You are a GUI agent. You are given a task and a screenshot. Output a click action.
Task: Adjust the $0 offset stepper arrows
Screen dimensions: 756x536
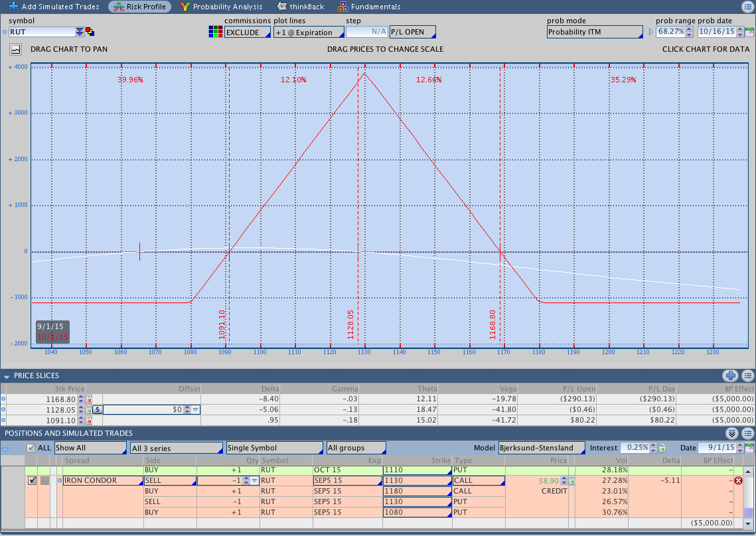coord(187,410)
